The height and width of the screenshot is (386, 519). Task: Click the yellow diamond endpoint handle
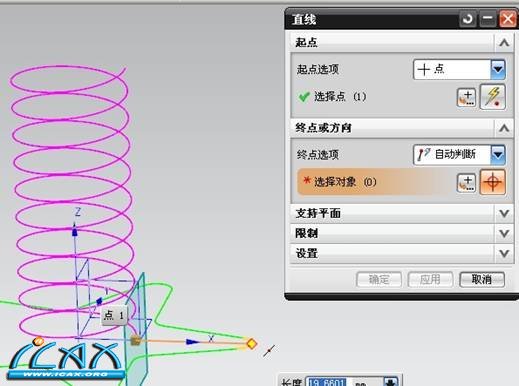click(x=252, y=343)
